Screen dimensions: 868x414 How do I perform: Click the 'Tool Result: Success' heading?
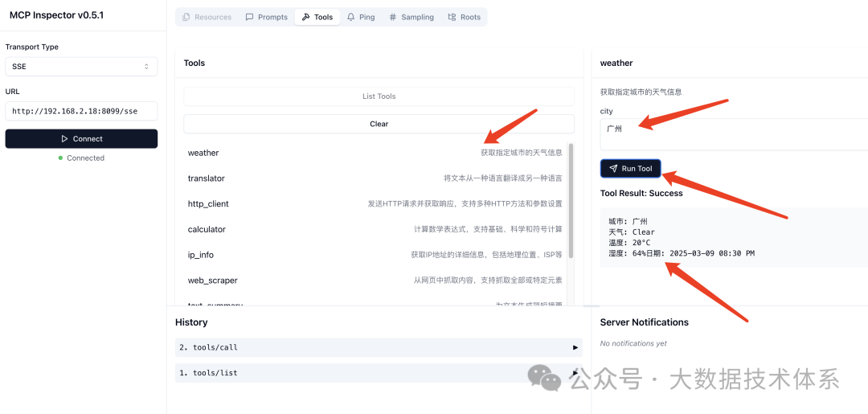click(641, 193)
